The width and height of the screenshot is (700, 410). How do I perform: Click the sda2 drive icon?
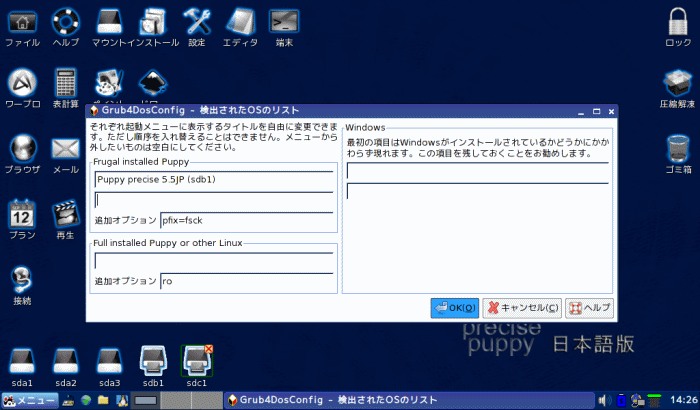[x=66, y=361]
